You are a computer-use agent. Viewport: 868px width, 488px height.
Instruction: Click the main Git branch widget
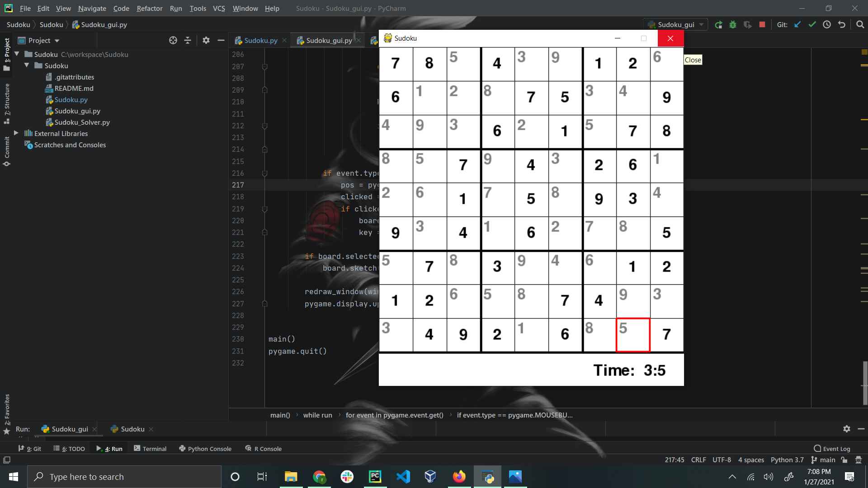coord(823,460)
